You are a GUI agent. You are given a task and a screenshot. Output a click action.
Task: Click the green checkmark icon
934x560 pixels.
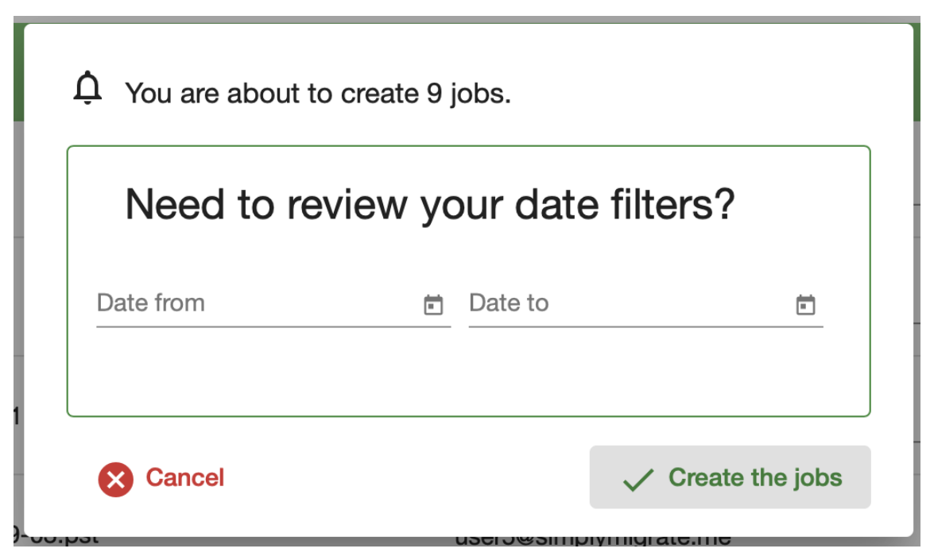638,479
